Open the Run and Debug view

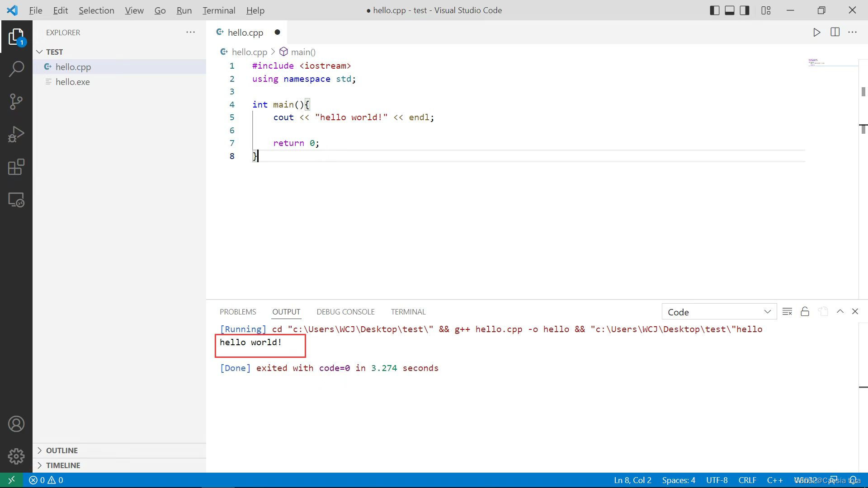[x=16, y=134]
